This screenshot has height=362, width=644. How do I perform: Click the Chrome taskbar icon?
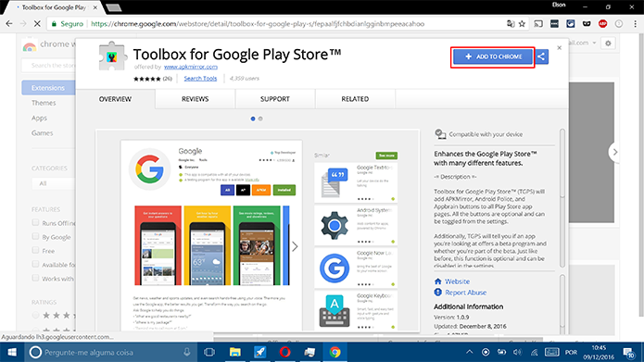(x=335, y=352)
